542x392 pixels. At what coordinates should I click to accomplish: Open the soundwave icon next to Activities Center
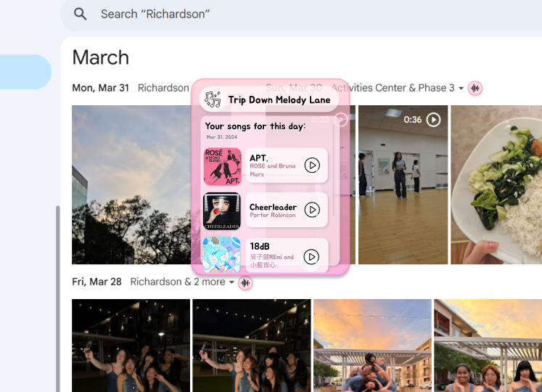point(475,89)
